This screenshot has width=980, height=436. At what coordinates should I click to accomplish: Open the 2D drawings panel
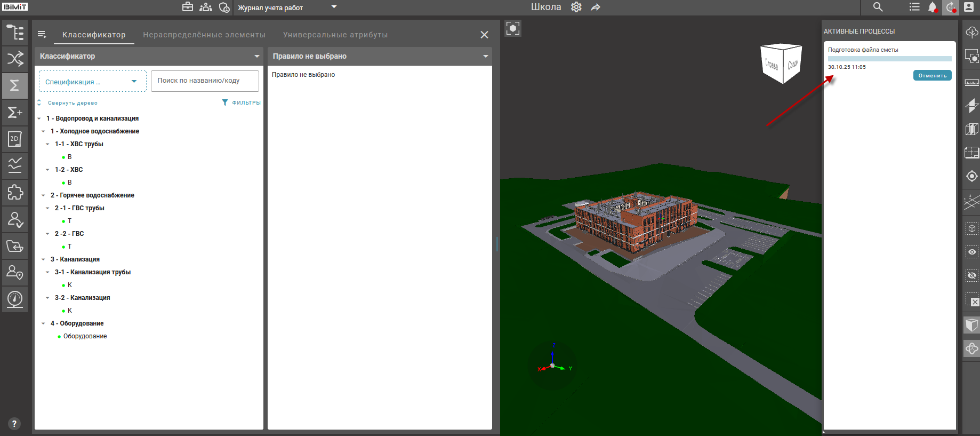point(15,139)
